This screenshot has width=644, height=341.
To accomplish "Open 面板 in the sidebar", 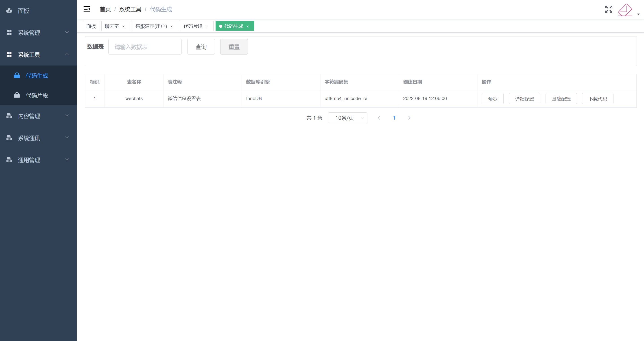I will coord(39,11).
